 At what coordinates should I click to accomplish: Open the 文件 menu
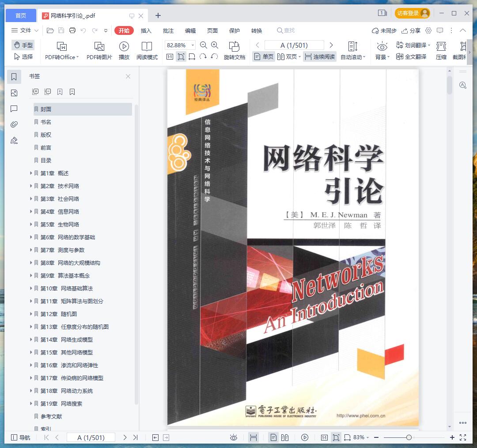point(25,30)
